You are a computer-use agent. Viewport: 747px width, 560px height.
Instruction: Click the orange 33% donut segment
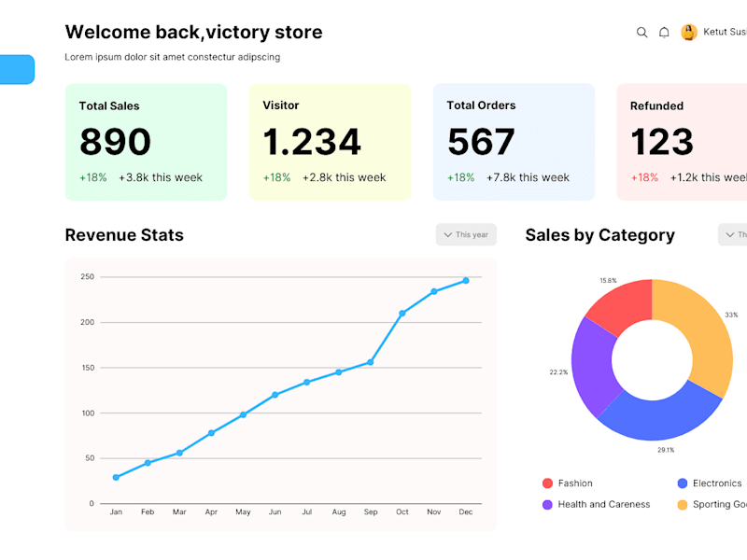[x=703, y=329]
